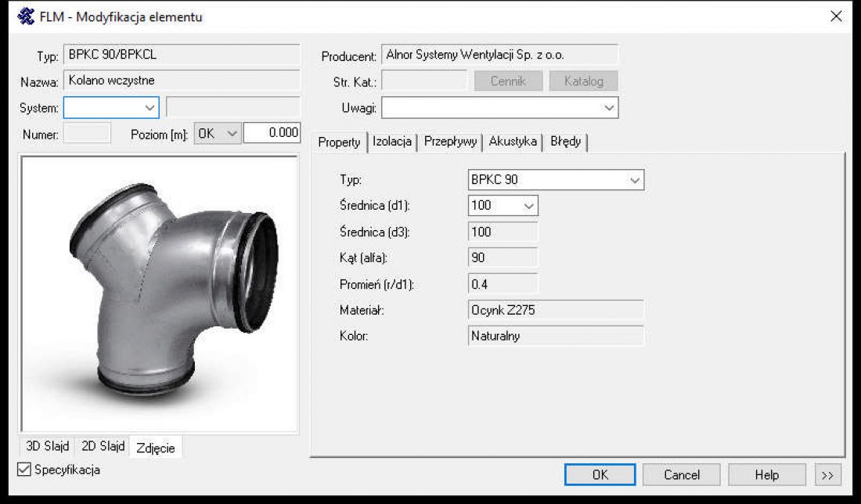Click the empty field beside System dropdown
The height and width of the screenshot is (504, 861).
(x=233, y=107)
